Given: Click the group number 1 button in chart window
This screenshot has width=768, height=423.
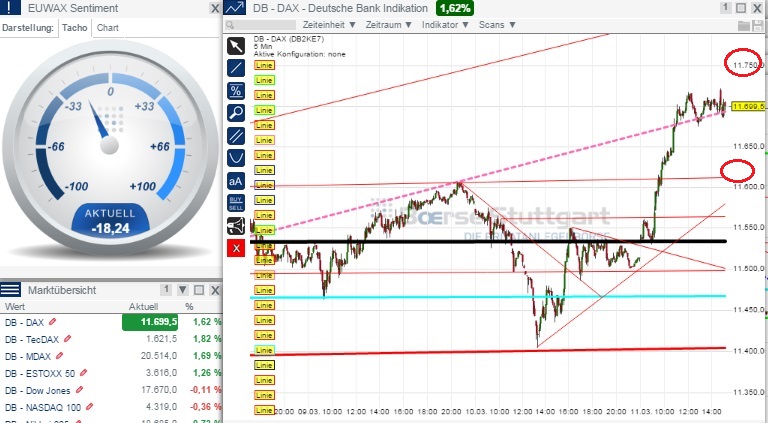Looking at the screenshot, I should [725, 8].
